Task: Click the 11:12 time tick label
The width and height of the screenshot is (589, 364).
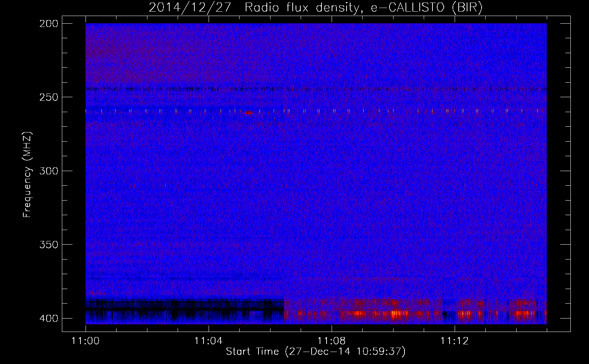Action: pos(454,341)
